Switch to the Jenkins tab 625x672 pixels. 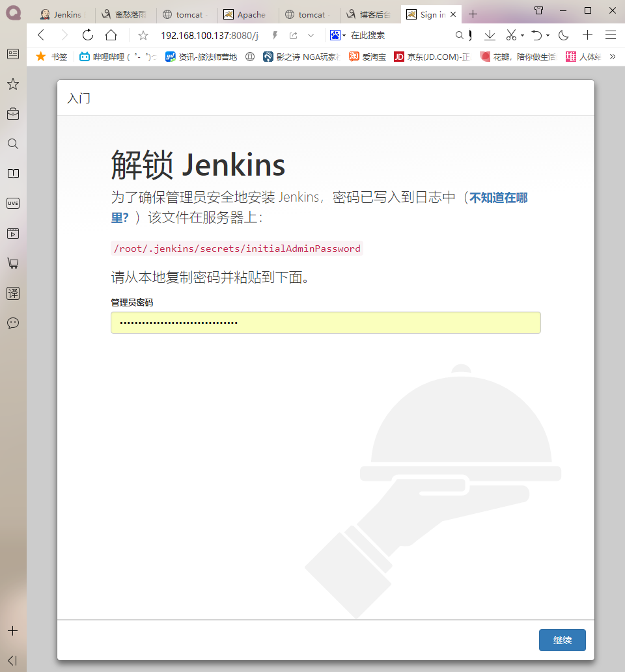[x=64, y=14]
